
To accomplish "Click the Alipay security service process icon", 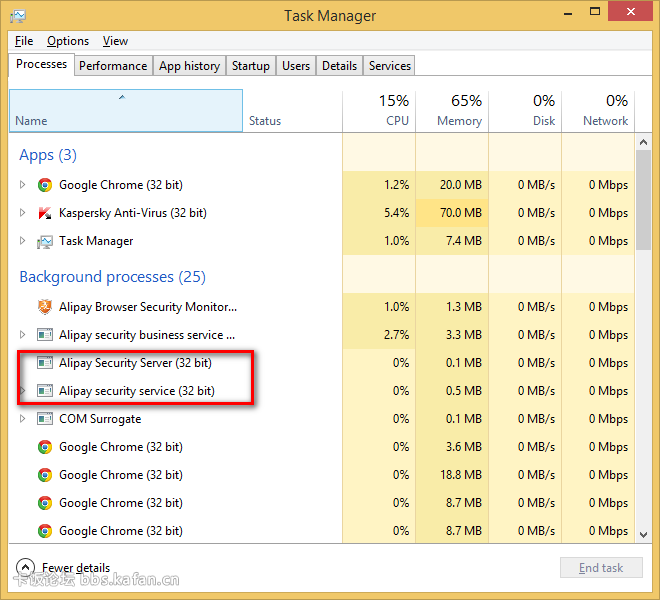I will tap(45, 391).
